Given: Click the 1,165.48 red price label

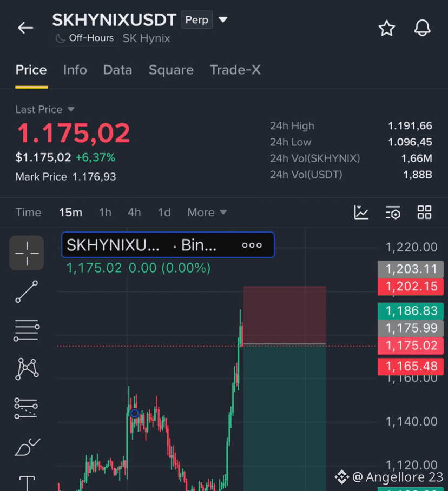Looking at the screenshot, I should pyautogui.click(x=411, y=367).
